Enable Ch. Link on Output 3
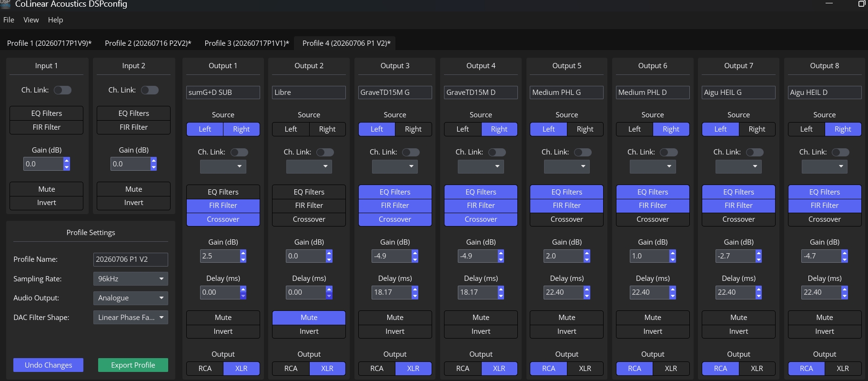This screenshot has height=381, width=868. click(x=411, y=152)
